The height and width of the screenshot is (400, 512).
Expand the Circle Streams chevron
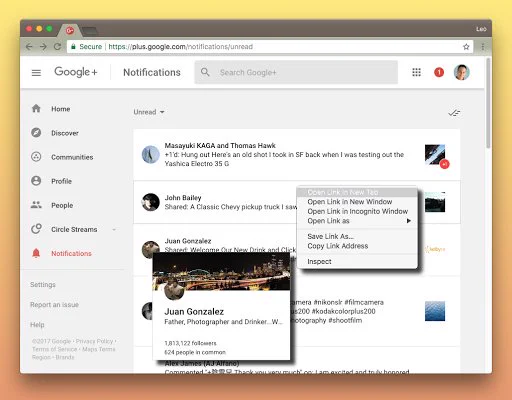tap(114, 230)
